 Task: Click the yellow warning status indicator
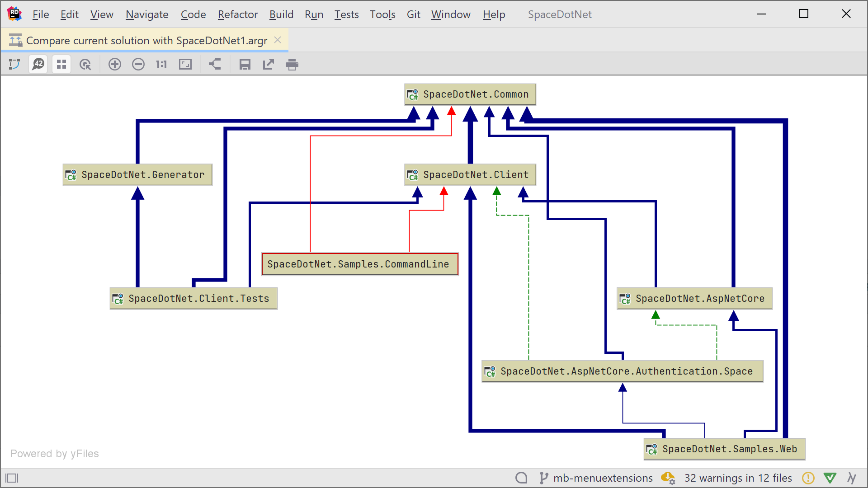tap(808, 478)
